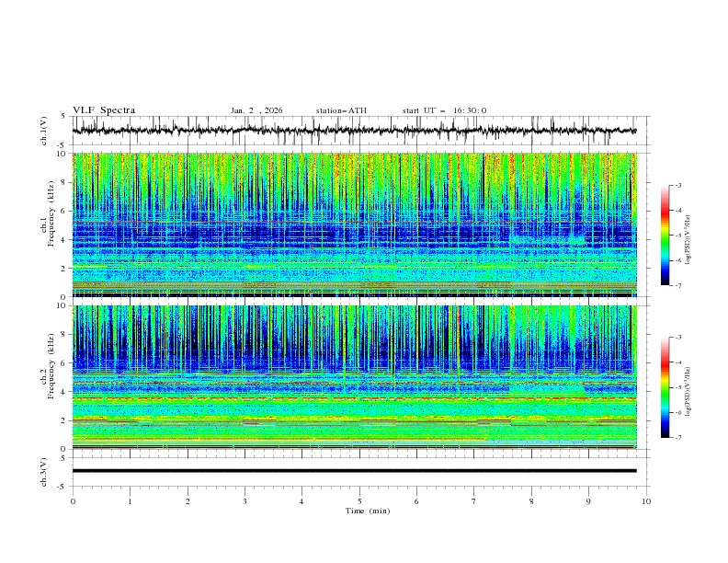
Task: Click the 'start UT = 16:30:0' text
Action: (444, 110)
